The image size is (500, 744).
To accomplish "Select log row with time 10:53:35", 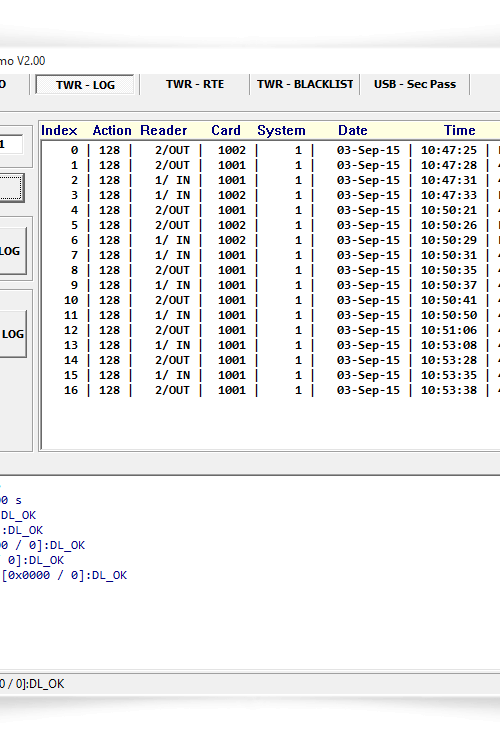I will click(x=271, y=375).
